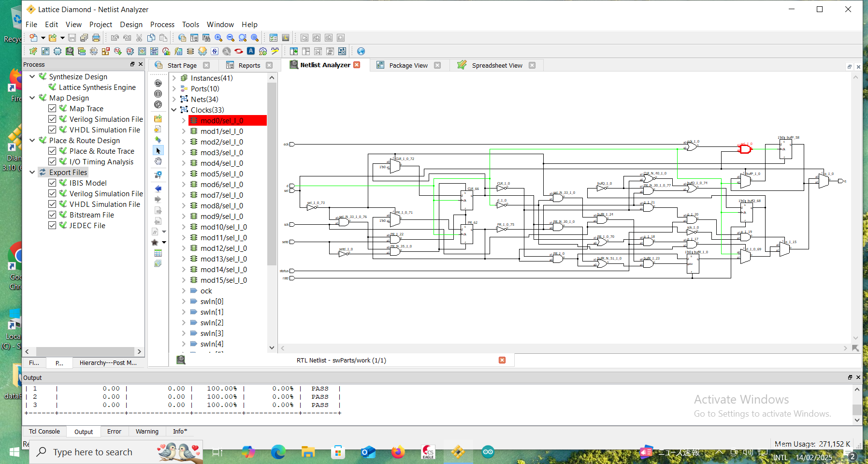
Task: Toggle the IBIS Model checkbox
Action: pyautogui.click(x=52, y=183)
